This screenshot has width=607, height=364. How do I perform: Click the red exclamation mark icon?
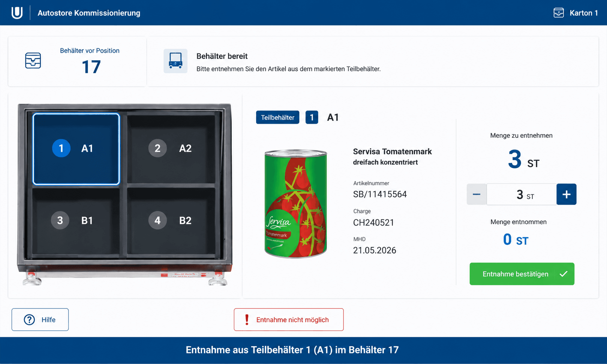pyautogui.click(x=247, y=320)
